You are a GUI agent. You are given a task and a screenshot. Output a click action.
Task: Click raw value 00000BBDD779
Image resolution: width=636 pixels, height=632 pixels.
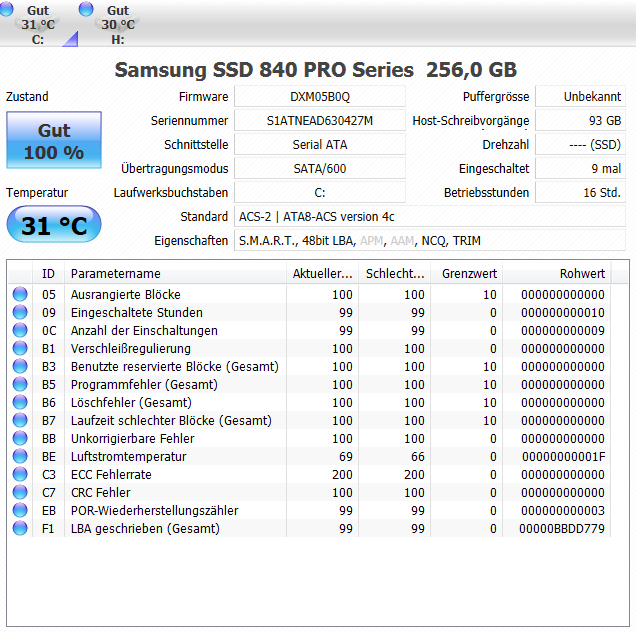coord(562,529)
